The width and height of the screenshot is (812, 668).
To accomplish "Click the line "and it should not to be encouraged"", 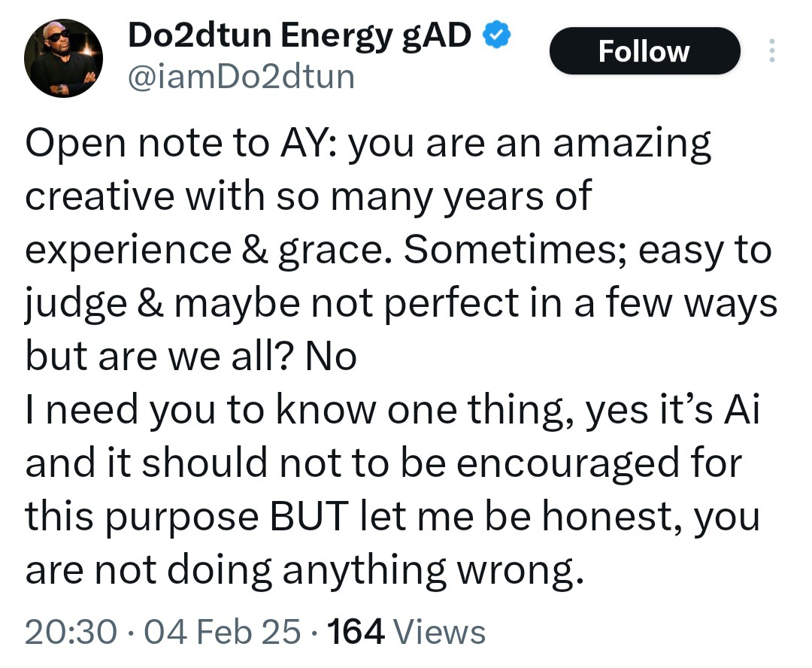I will [x=383, y=464].
